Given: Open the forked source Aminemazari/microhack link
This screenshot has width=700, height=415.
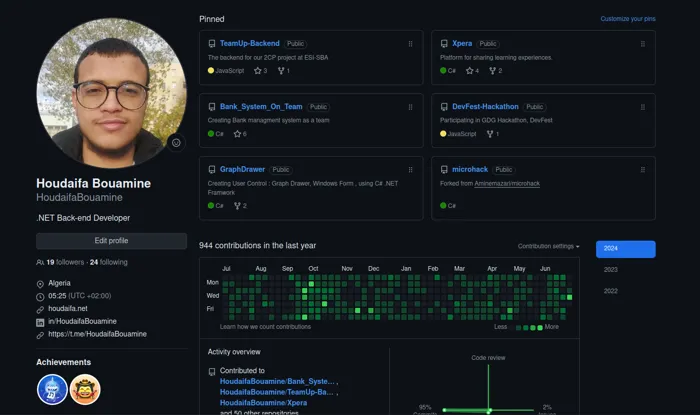Looking at the screenshot, I should (x=507, y=183).
